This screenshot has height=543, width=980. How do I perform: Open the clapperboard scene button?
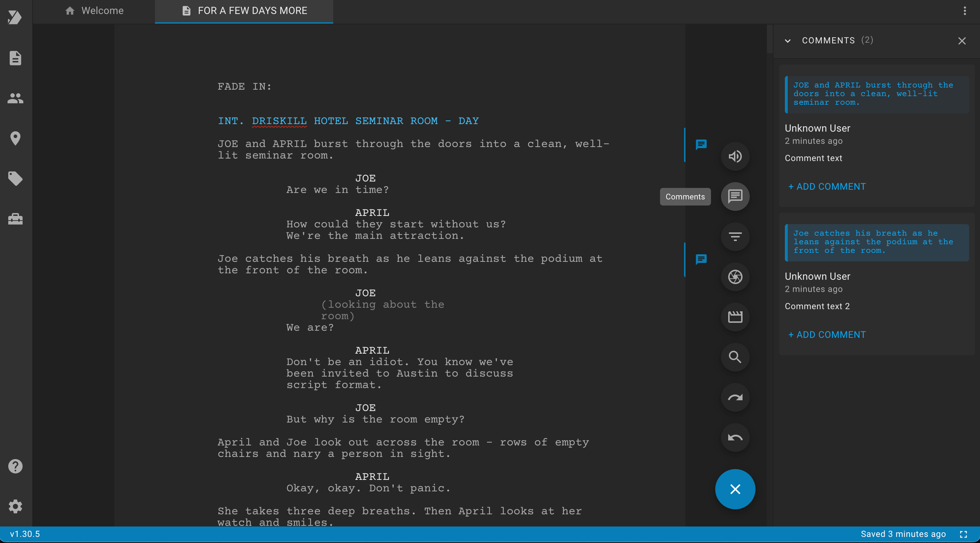pos(735,317)
